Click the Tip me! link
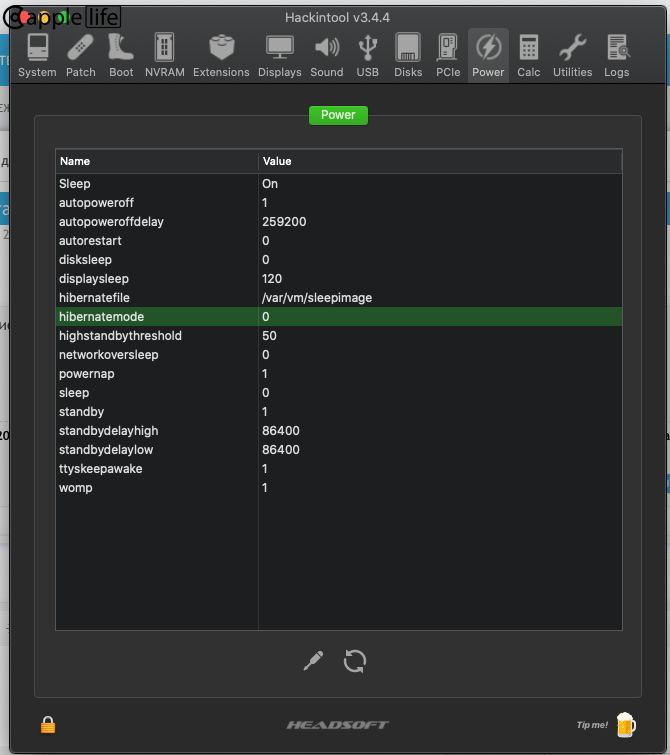 click(x=592, y=725)
